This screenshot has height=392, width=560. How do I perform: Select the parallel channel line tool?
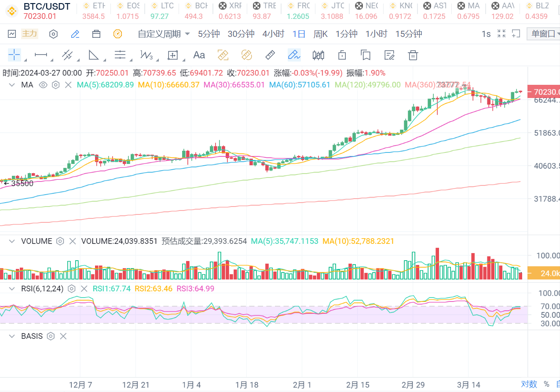pos(67,55)
